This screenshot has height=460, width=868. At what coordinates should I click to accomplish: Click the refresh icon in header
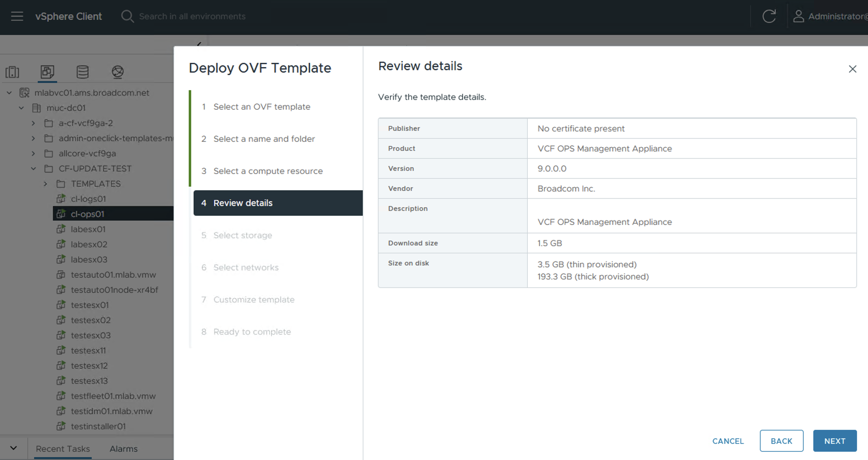click(769, 16)
